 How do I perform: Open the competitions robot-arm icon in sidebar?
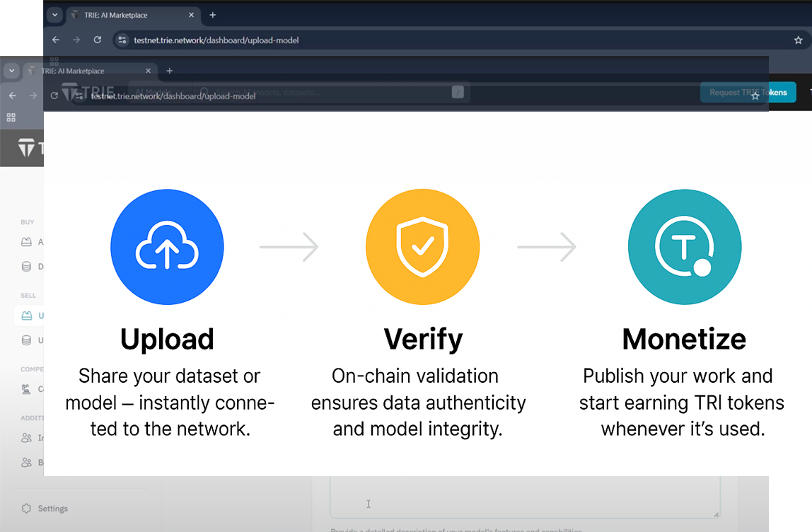[27, 389]
